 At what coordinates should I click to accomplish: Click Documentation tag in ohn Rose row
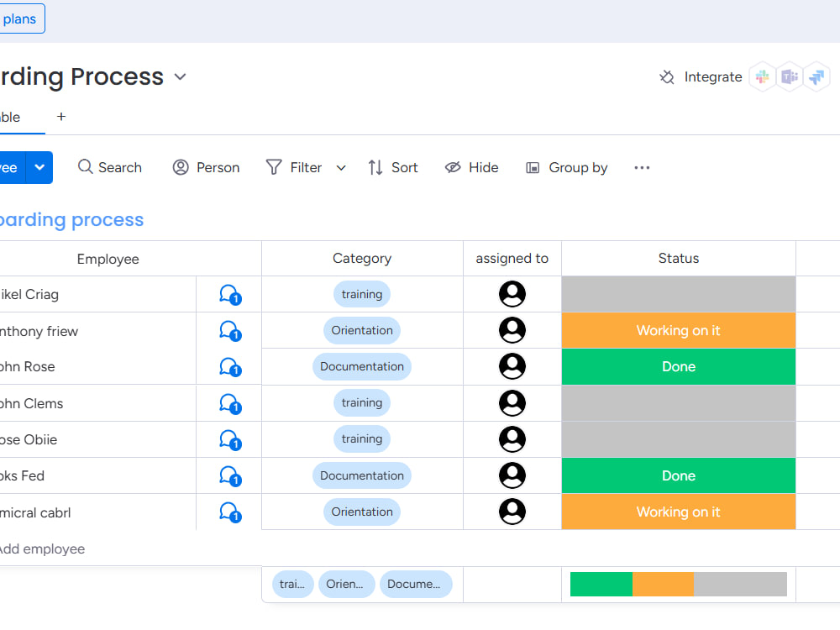click(x=362, y=366)
